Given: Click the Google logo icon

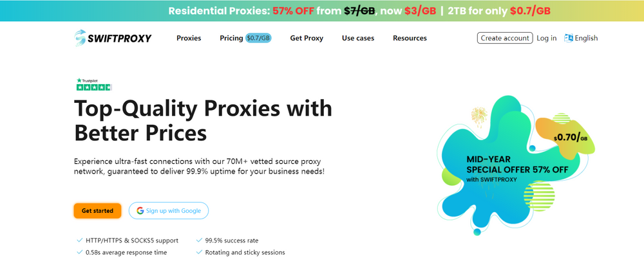Looking at the screenshot, I should click(x=139, y=210).
